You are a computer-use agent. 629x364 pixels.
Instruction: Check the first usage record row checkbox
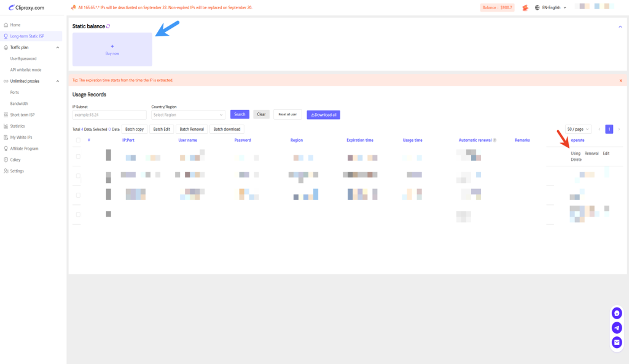[x=77, y=157]
